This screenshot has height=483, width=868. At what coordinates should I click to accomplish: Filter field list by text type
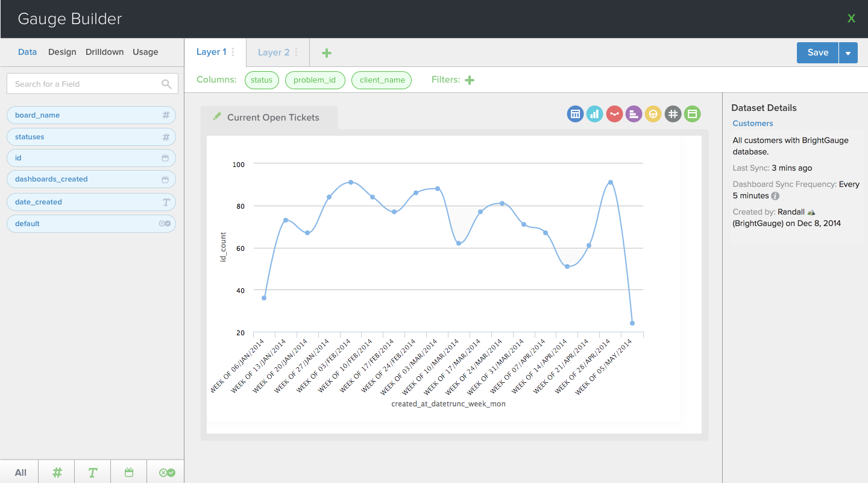point(93,473)
